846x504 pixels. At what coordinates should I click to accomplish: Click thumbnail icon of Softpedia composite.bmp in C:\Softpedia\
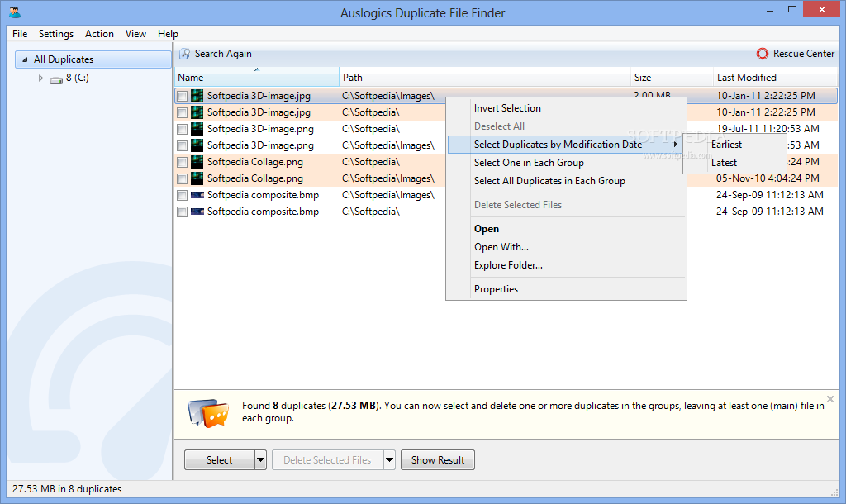click(x=197, y=212)
